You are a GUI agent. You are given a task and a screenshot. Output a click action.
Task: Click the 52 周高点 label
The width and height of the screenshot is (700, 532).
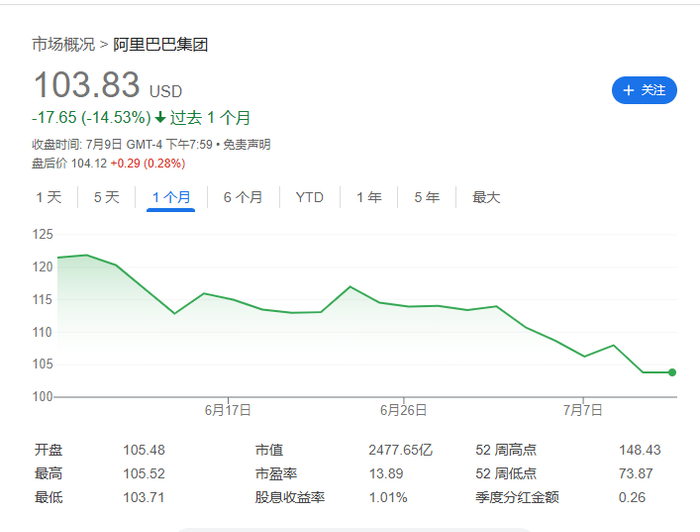click(x=506, y=450)
